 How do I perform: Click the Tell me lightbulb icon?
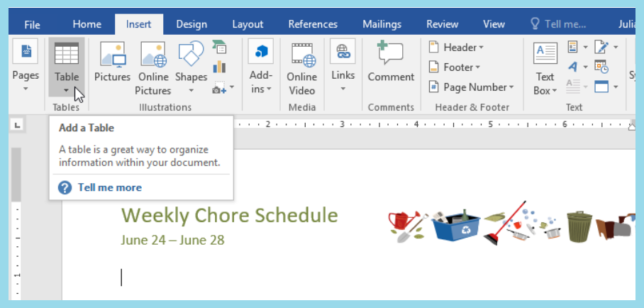coord(535,24)
